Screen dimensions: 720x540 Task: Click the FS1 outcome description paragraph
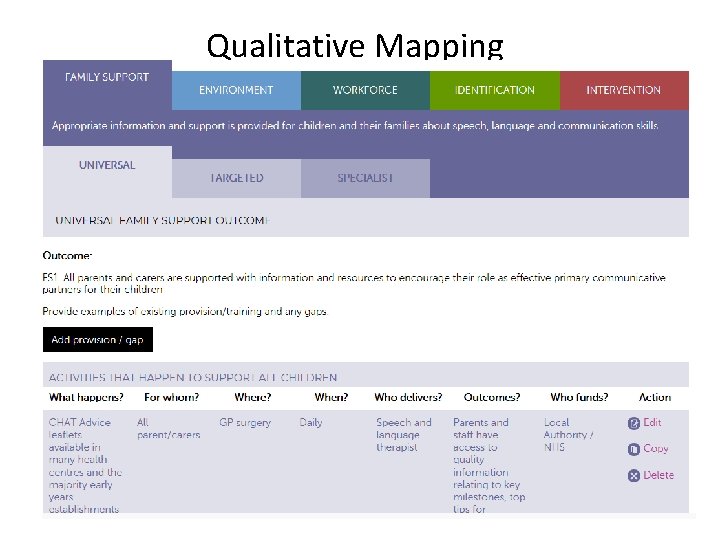[x=354, y=284]
